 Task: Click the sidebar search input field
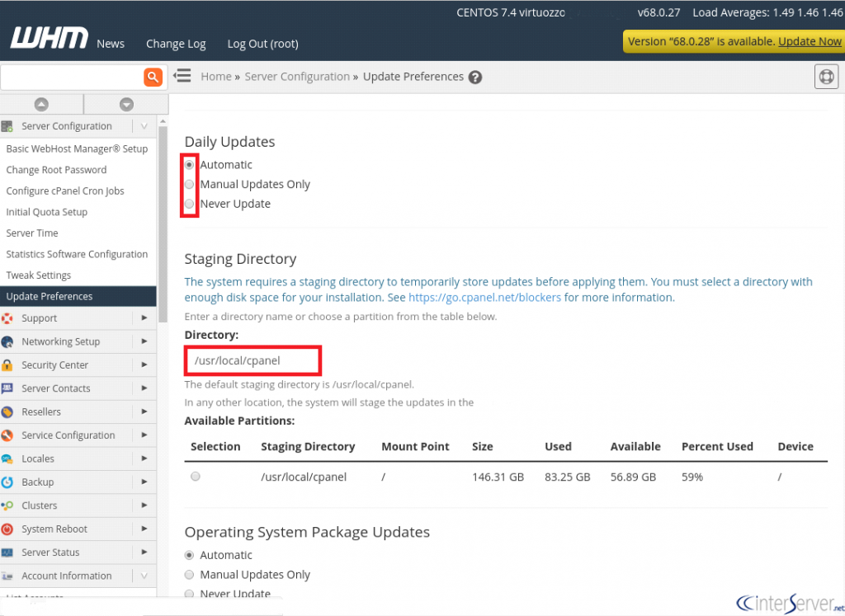coord(73,77)
